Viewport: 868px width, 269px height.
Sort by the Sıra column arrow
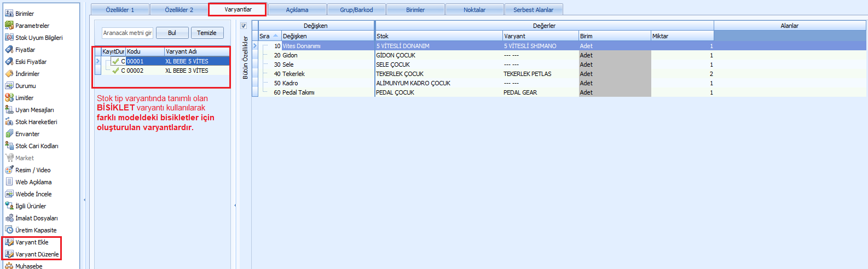click(275, 36)
